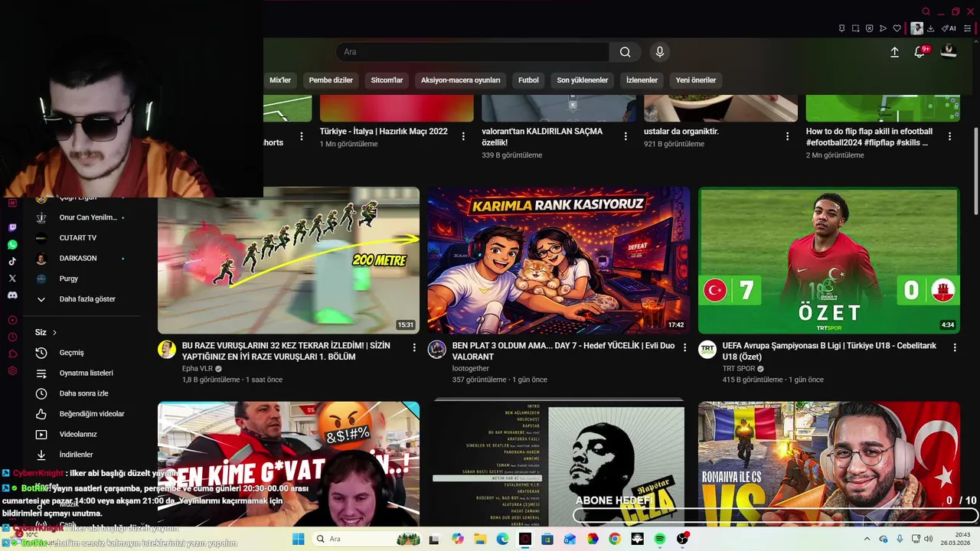The width and height of the screenshot is (980, 551).
Task: Open the 200 METRE Raze video thumbnail
Action: click(x=289, y=260)
